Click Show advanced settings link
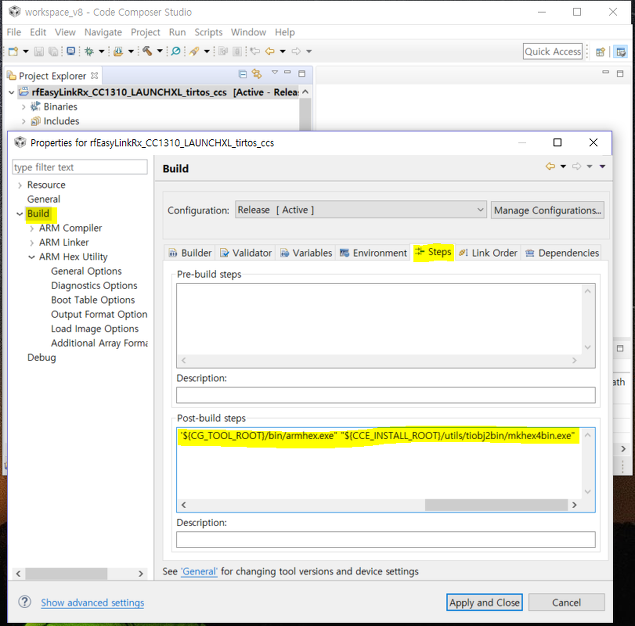The image size is (635, 626). pyautogui.click(x=92, y=603)
